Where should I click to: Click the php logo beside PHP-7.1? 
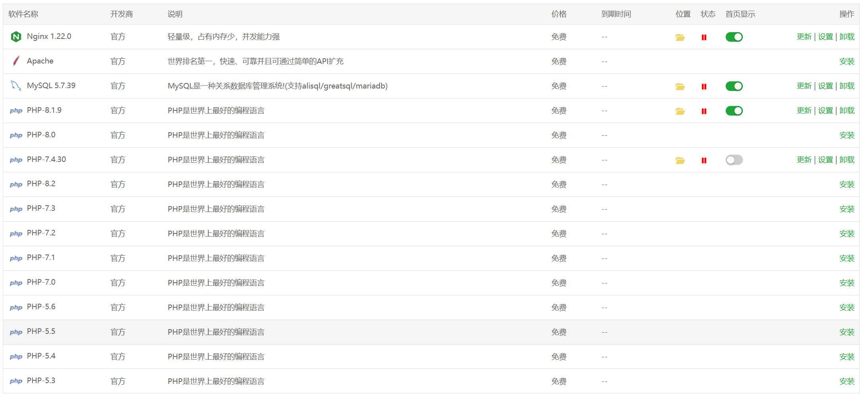[16, 258]
